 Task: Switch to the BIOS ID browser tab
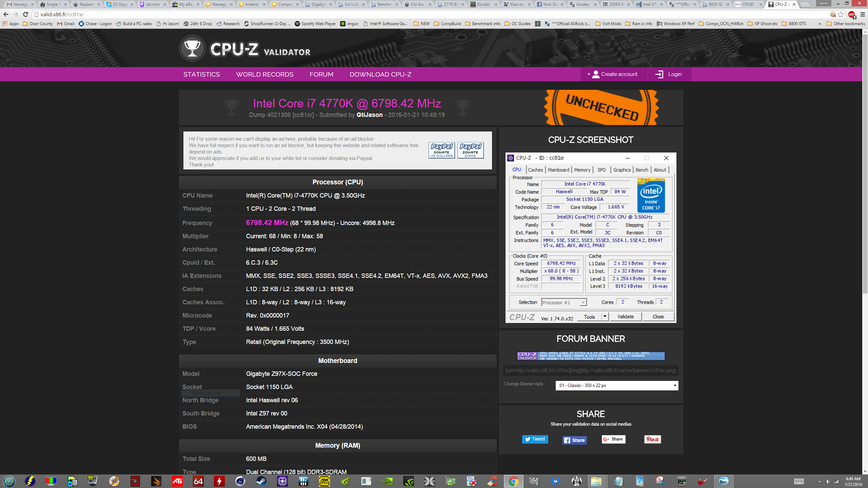(715, 4)
